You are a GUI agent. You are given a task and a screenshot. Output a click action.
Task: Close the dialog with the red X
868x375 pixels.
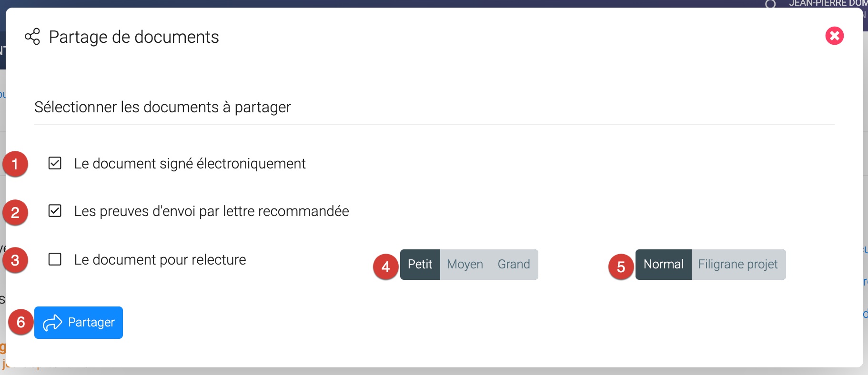pyautogui.click(x=834, y=36)
